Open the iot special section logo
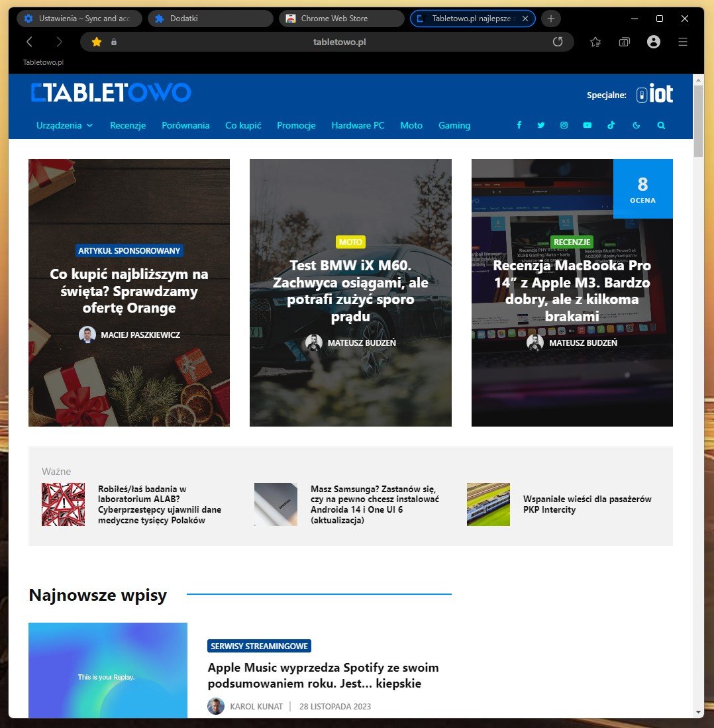Image resolution: width=714 pixels, height=728 pixels. [654, 93]
